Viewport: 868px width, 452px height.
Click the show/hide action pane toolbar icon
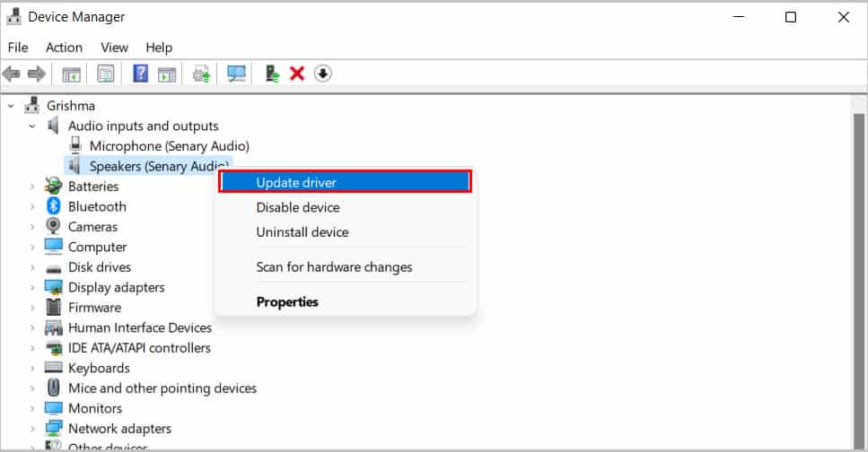tap(167, 74)
